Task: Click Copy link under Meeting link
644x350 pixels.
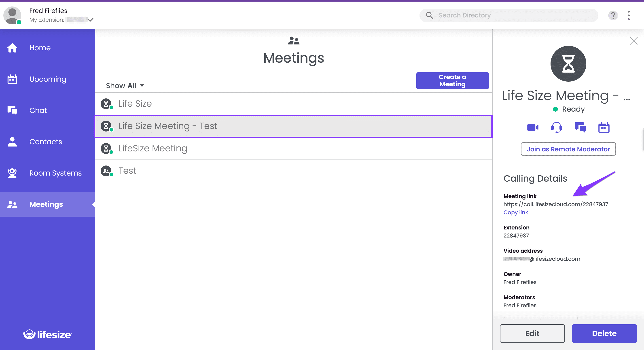Action: 515,212
